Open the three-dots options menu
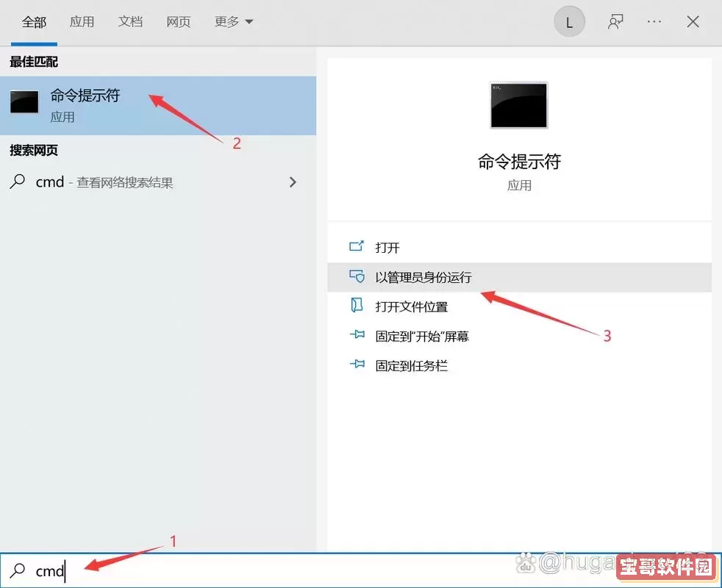This screenshot has height=588, width=722. [654, 21]
